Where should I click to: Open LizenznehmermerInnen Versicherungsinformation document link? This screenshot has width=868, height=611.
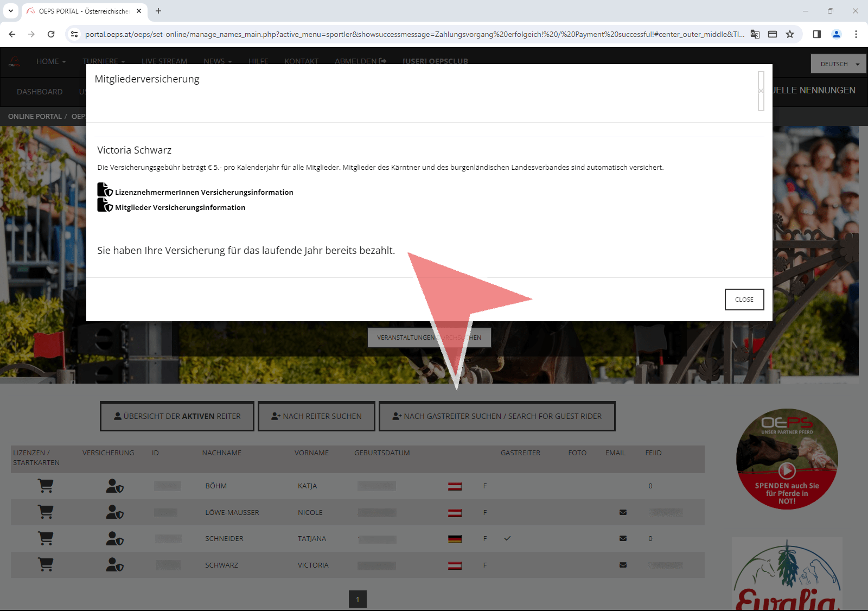[203, 192]
